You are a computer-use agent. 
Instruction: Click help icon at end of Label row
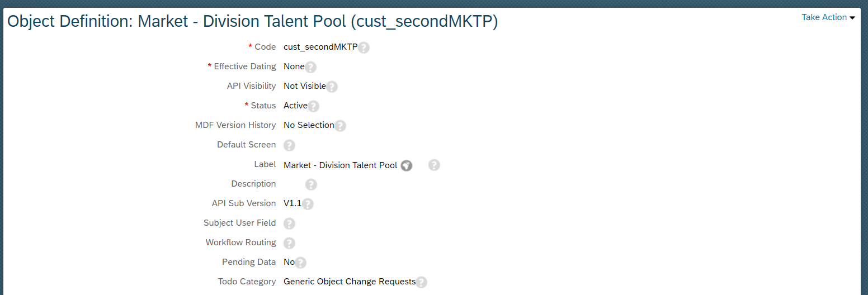click(434, 165)
